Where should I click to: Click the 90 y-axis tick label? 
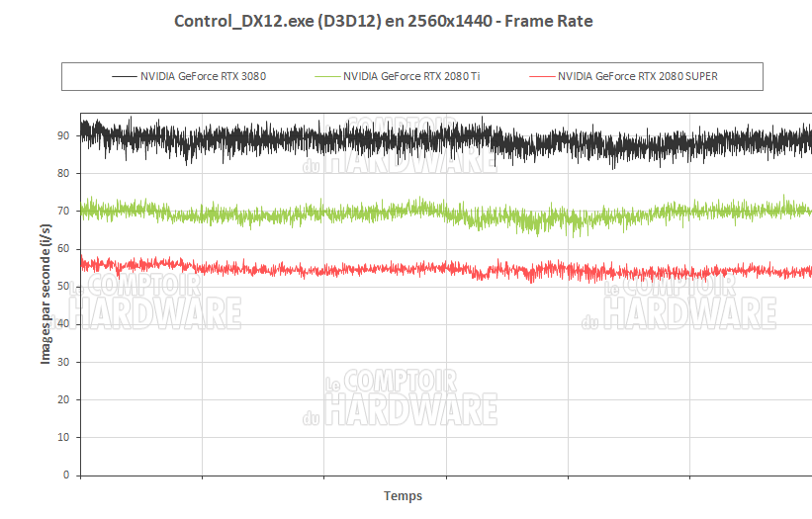pos(63,135)
